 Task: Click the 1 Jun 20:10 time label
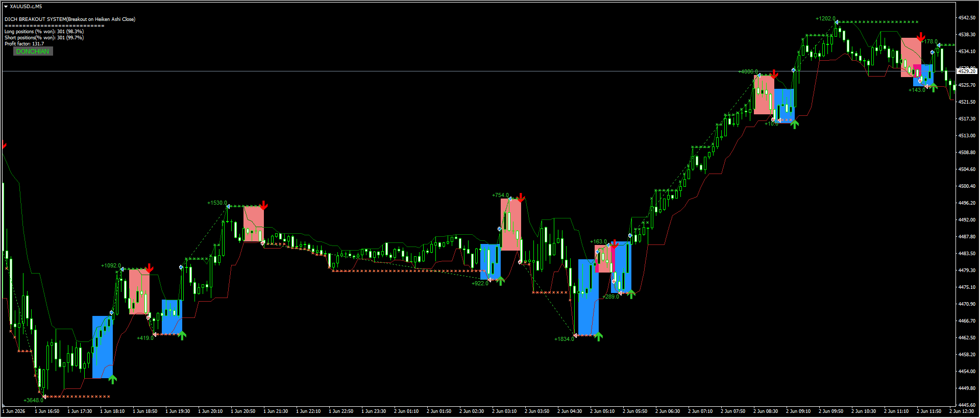pos(210,411)
